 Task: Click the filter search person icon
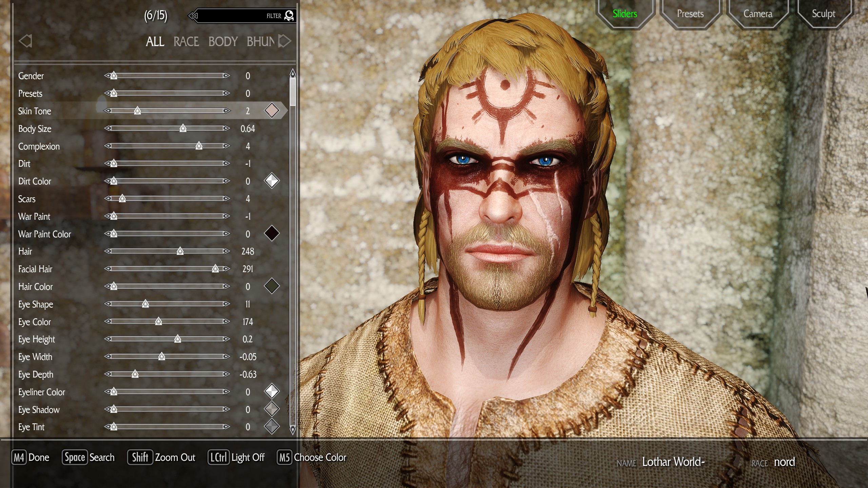pyautogui.click(x=289, y=16)
